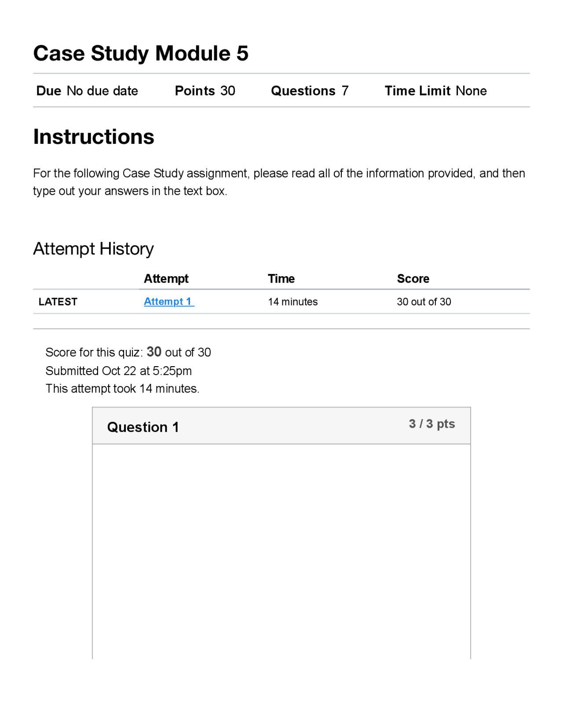Click the Time column header
This screenshot has width=563, height=728.
point(281,279)
